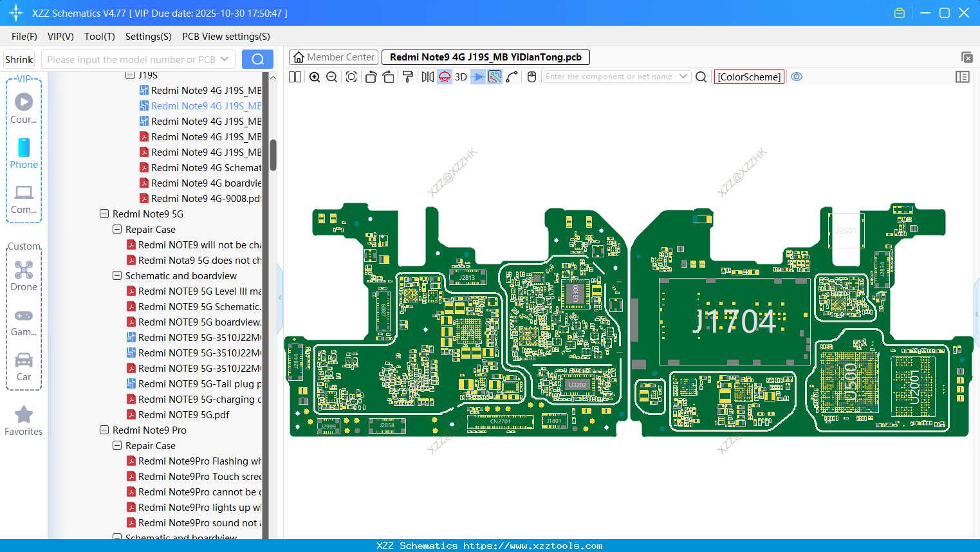Open the ColorScheme picker
Image resolution: width=980 pixels, height=552 pixels.
pos(749,77)
